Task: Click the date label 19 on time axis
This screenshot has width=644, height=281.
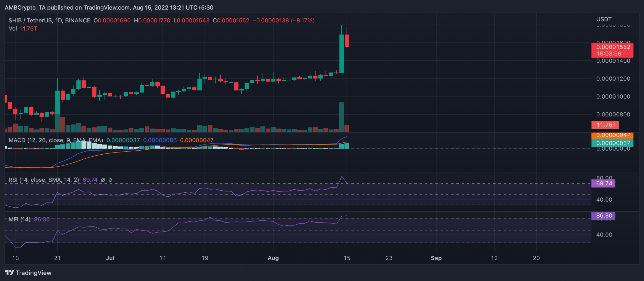Action: pos(205,258)
